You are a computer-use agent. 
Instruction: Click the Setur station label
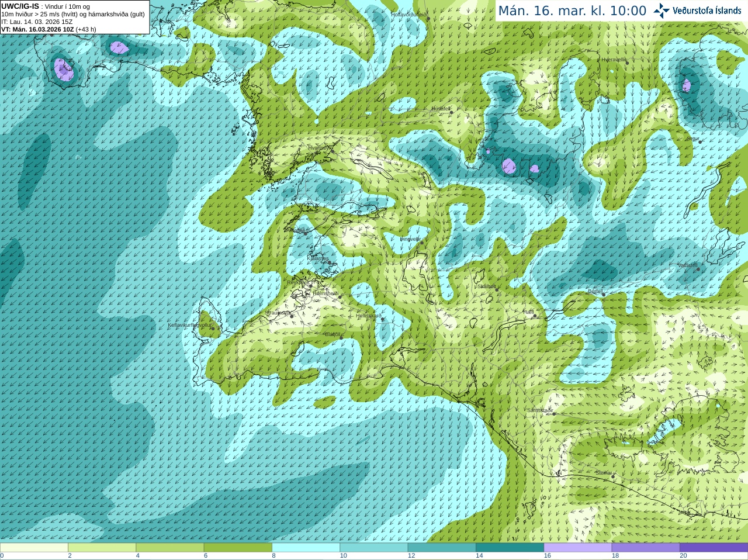pos(693,139)
